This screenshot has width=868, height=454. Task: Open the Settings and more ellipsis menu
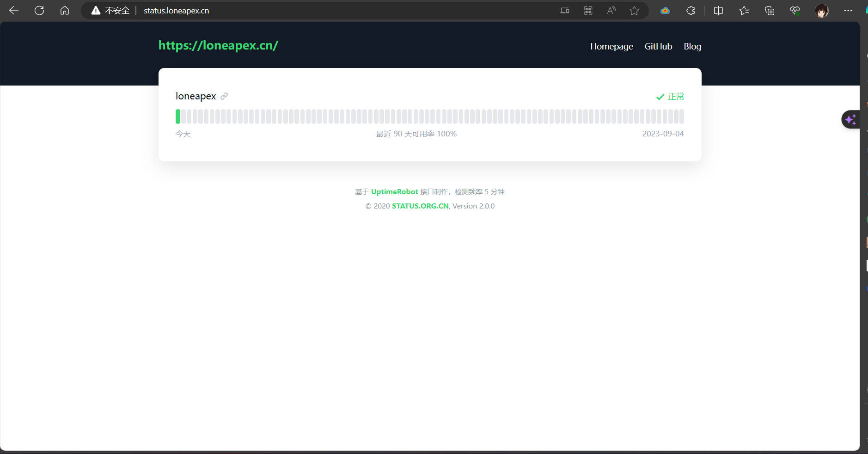(x=848, y=11)
